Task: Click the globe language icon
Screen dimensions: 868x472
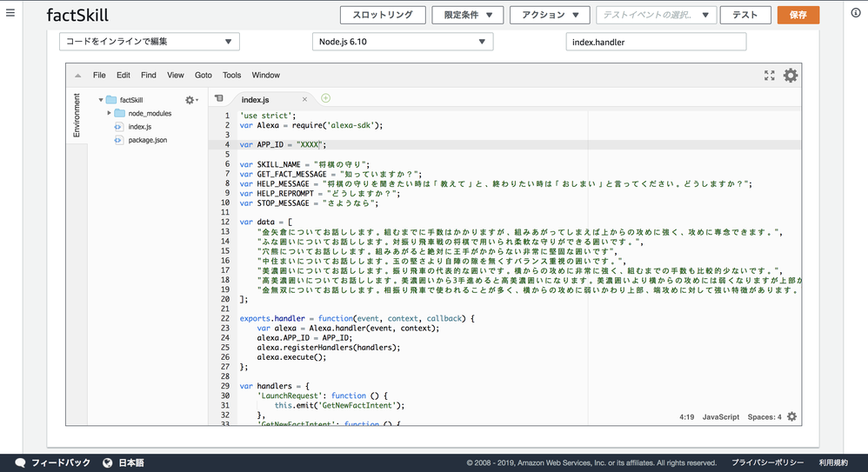Action: pyautogui.click(x=107, y=462)
